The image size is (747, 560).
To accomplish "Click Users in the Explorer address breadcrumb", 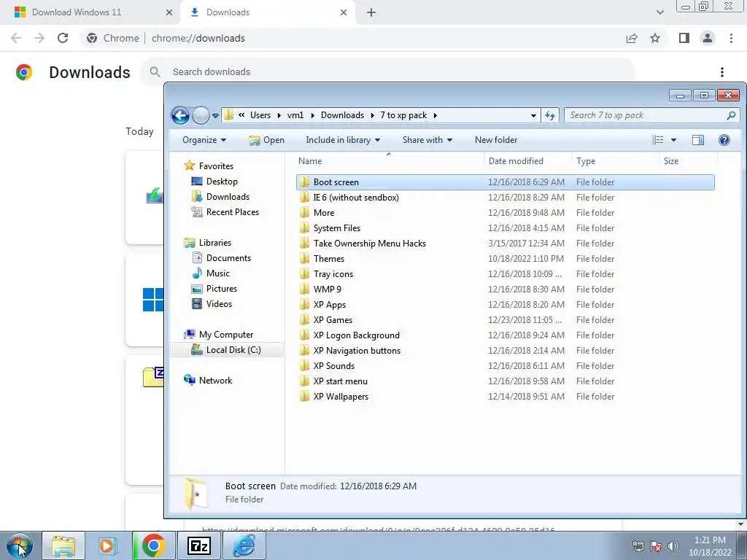I will [260, 115].
